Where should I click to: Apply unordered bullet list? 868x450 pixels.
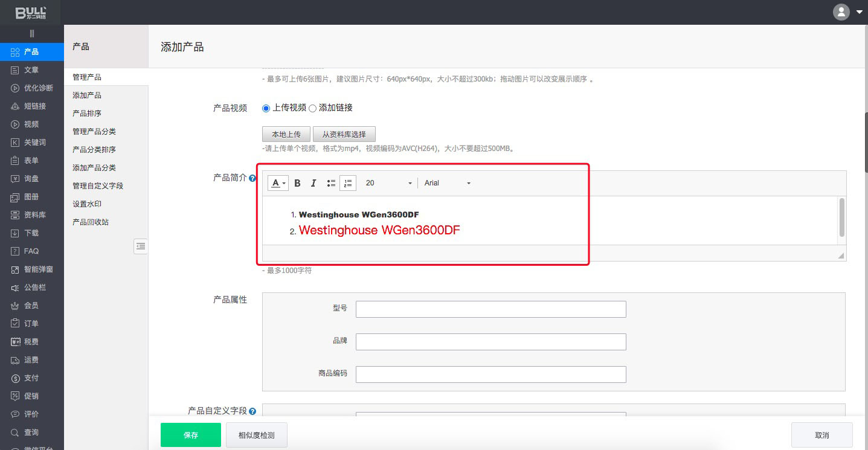click(x=331, y=183)
